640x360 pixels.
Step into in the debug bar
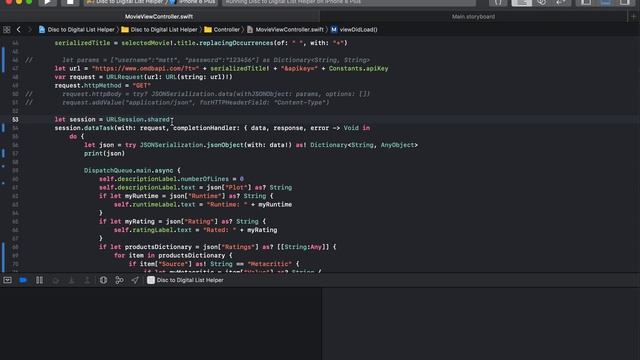pyautogui.click(x=71, y=280)
